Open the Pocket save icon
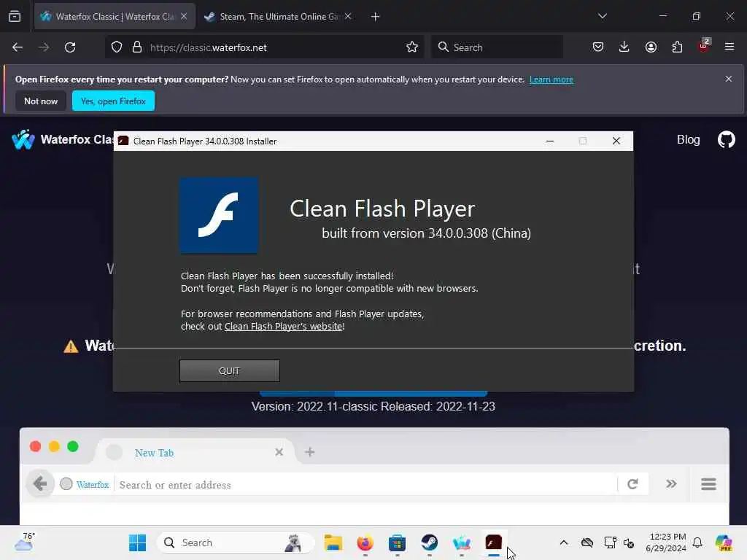The height and width of the screenshot is (560, 747). [598, 47]
